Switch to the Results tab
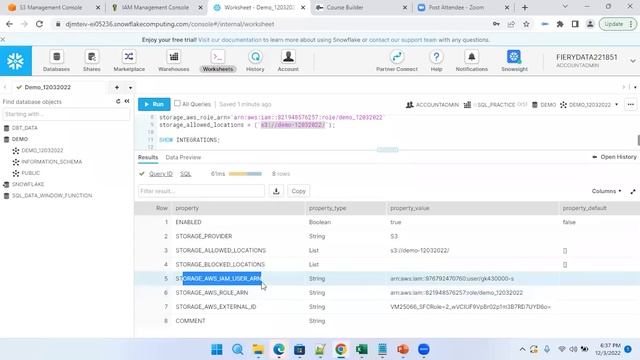 [x=148, y=157]
